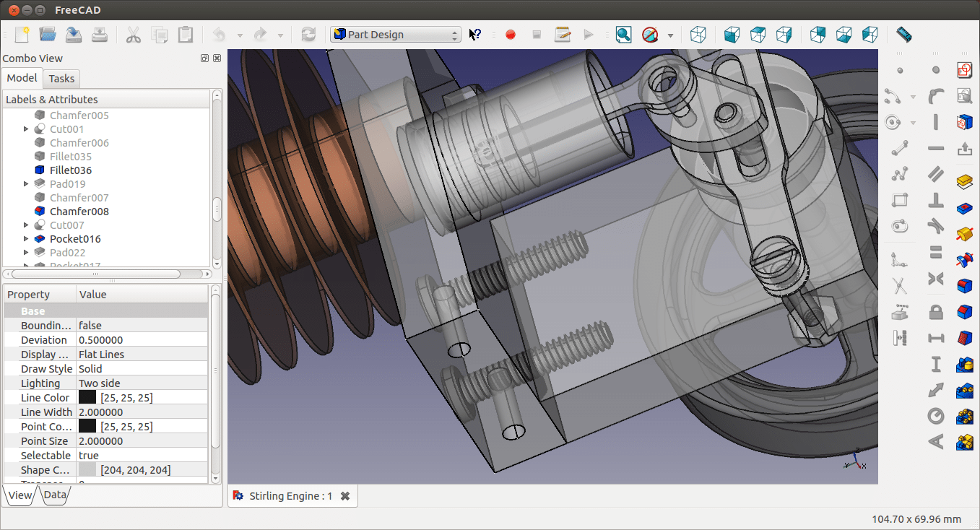Open the Line Color swatch
This screenshot has height=530, width=980.
click(87, 397)
